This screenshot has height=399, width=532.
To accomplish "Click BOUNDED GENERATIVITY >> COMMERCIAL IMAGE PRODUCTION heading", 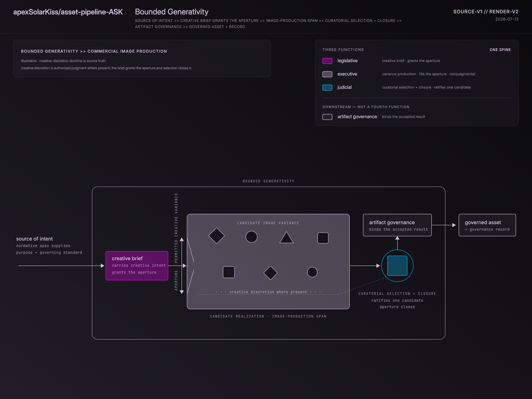I will pyautogui.click(x=94, y=51).
